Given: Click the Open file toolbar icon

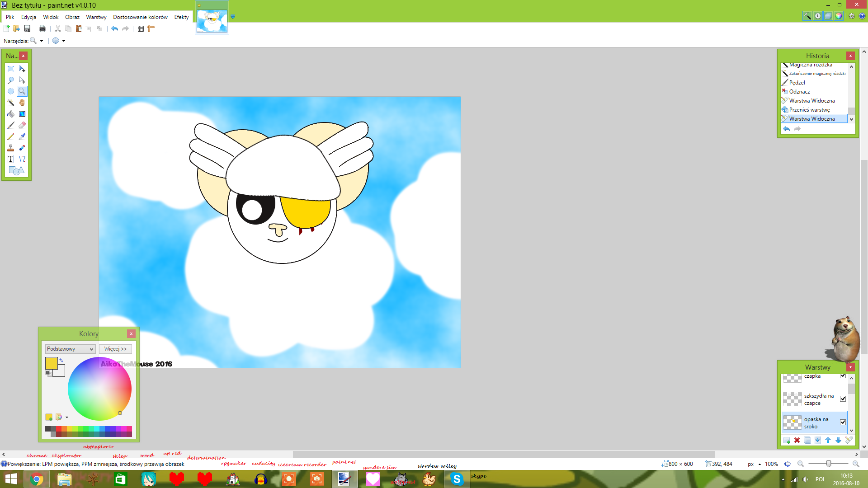Looking at the screenshot, I should tap(17, 28).
